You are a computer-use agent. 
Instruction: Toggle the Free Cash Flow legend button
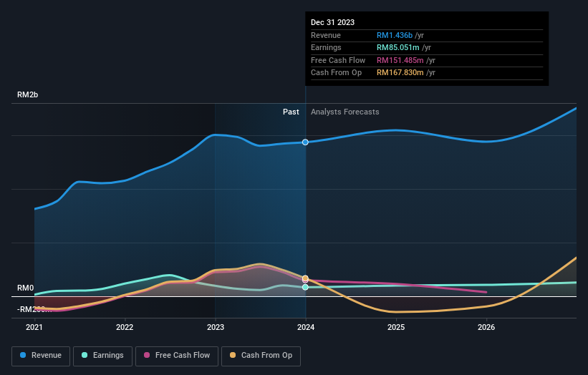(x=177, y=356)
